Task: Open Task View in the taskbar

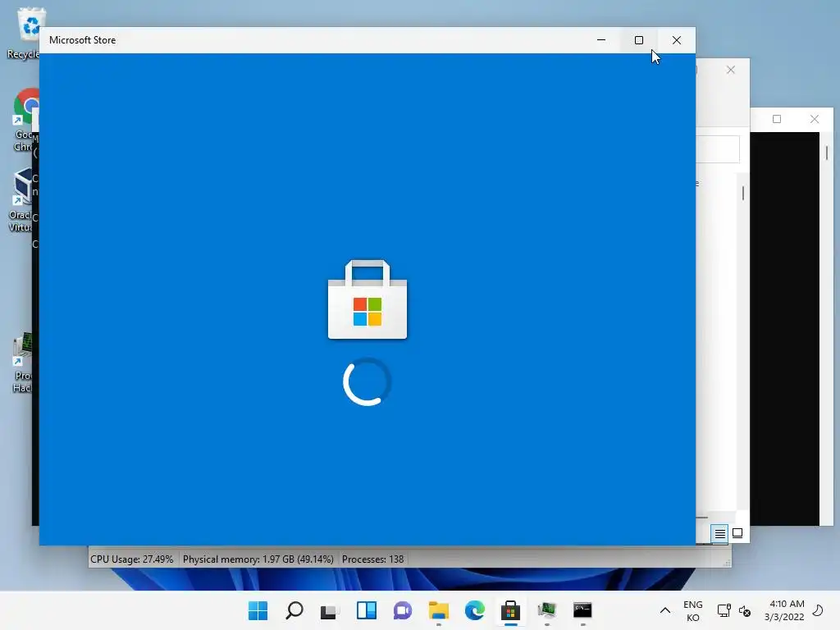Action: tap(330, 610)
